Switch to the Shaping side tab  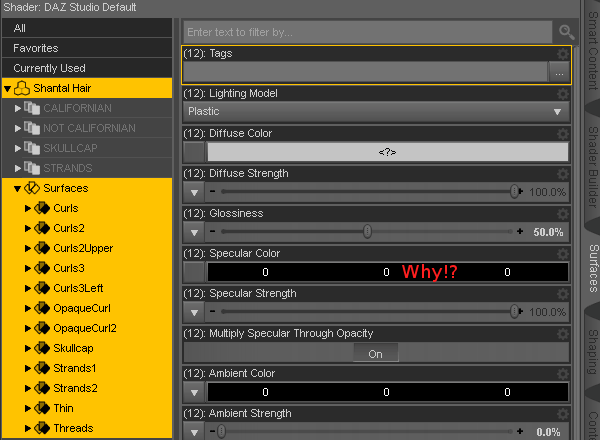593,352
